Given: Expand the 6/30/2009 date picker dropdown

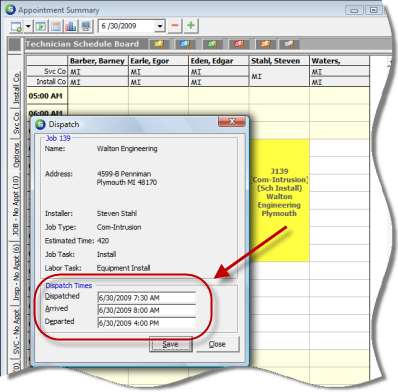Looking at the screenshot, I should pyautogui.click(x=160, y=26).
